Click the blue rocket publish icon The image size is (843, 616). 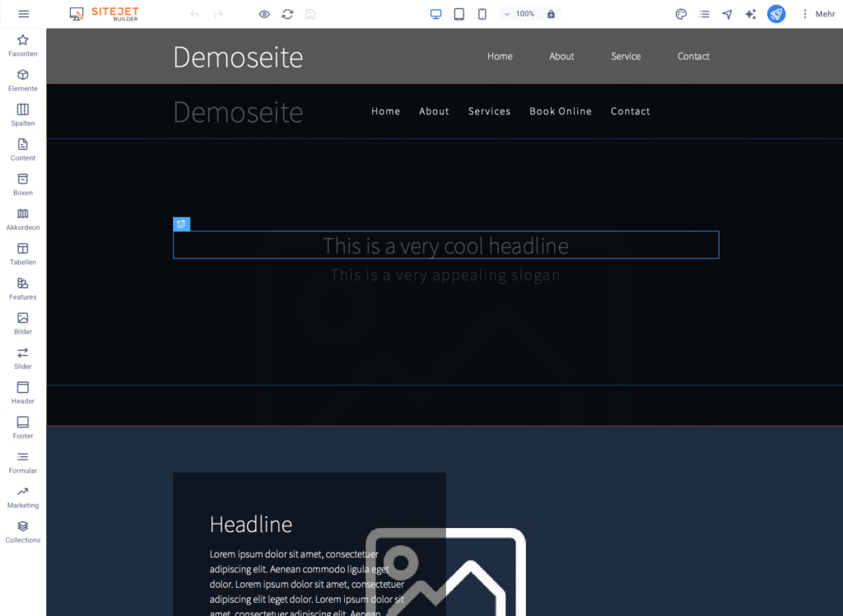click(776, 14)
